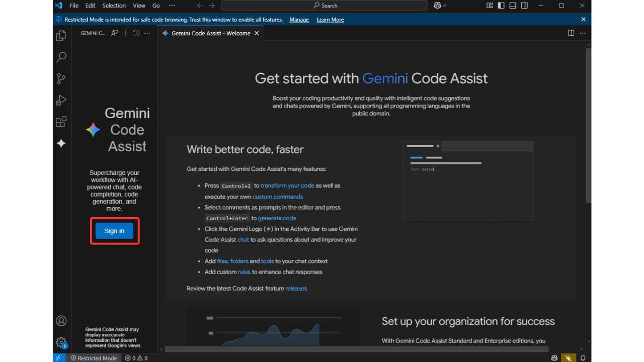Open the Extensions view
Viewport: 644px width, 362px height.
[x=61, y=121]
